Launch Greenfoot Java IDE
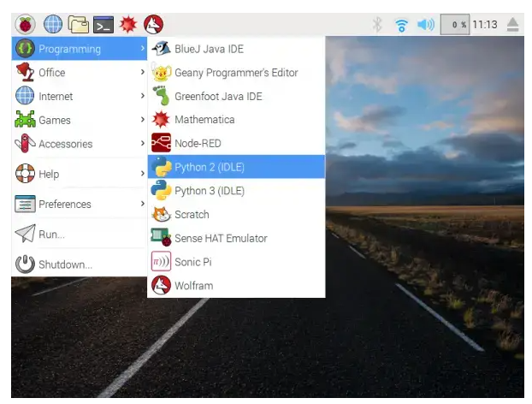 [236, 96]
